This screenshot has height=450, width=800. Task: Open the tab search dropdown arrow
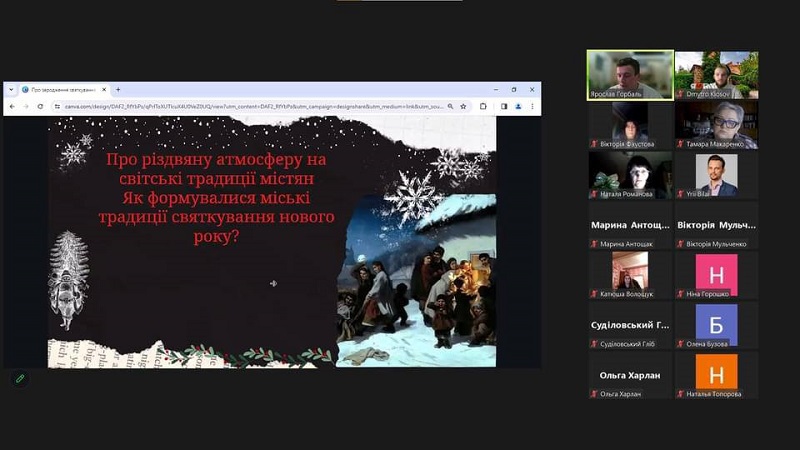pyautogui.click(x=12, y=89)
